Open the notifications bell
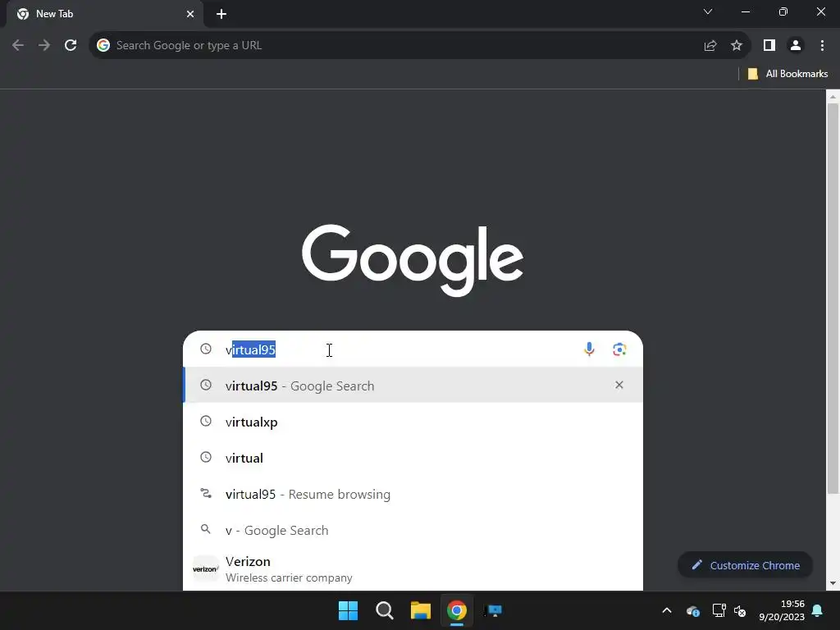Screen dimensions: 840x630 (818, 610)
